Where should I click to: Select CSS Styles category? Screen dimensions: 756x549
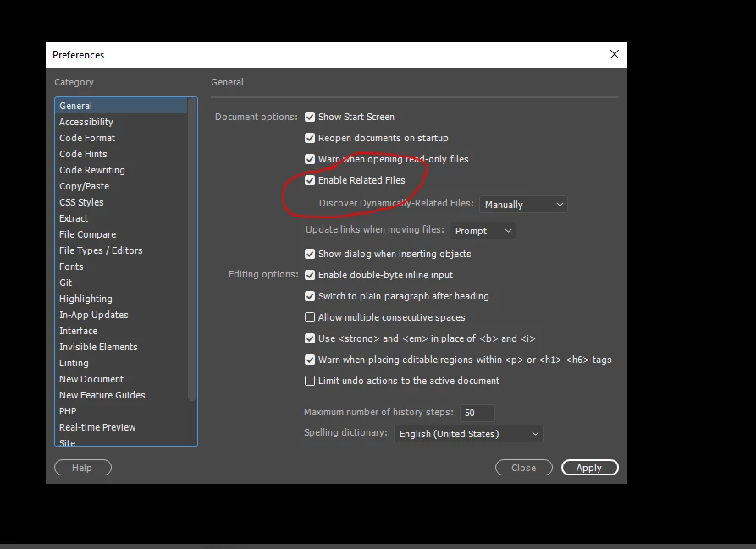click(121, 202)
